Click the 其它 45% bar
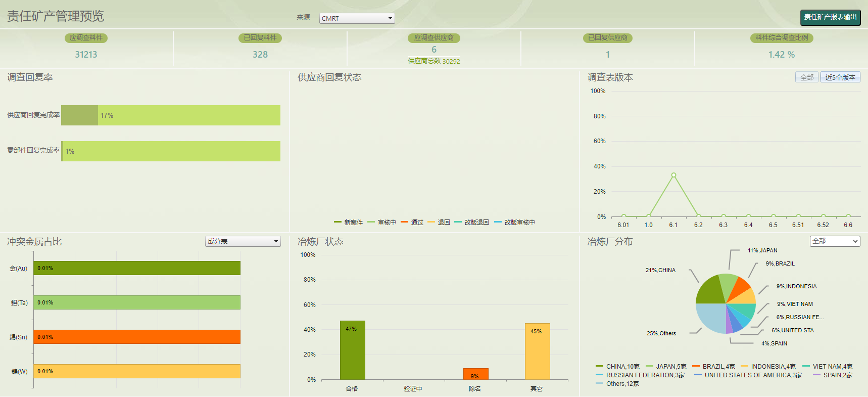This screenshot has width=868, height=397. (537, 351)
